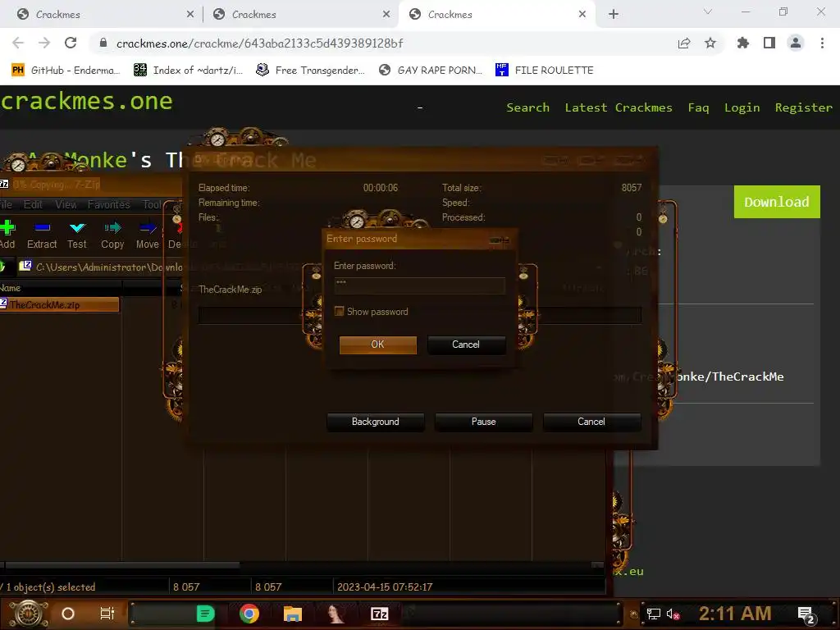Screen dimensions: 840x630
Task: Click the Test toolbar icon in 7-Zip
Action: (x=77, y=228)
